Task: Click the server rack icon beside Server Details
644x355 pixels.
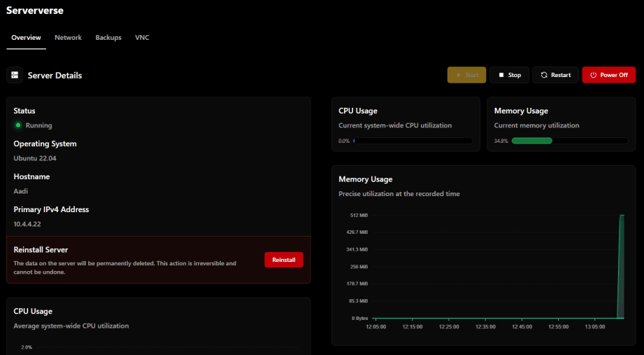Action: coord(15,76)
